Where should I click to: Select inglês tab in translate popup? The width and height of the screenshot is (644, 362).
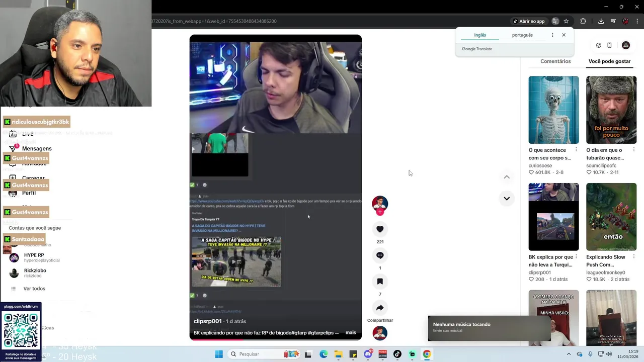point(480,35)
